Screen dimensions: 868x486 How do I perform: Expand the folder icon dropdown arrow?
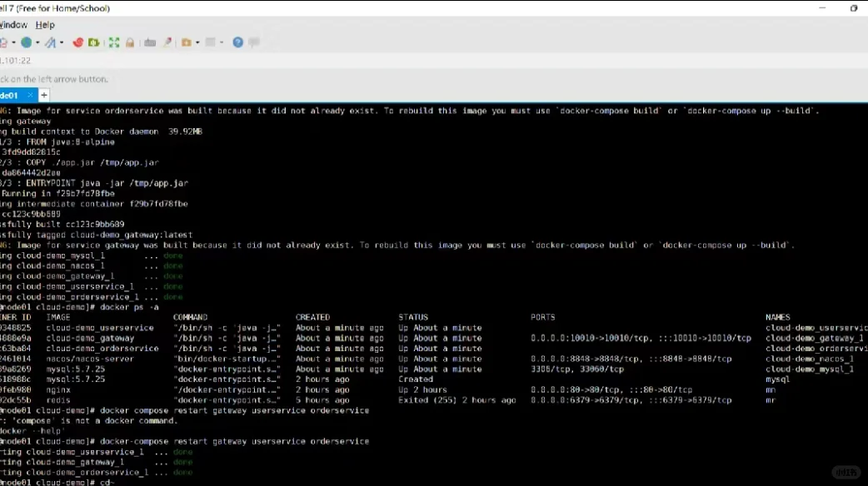point(197,42)
